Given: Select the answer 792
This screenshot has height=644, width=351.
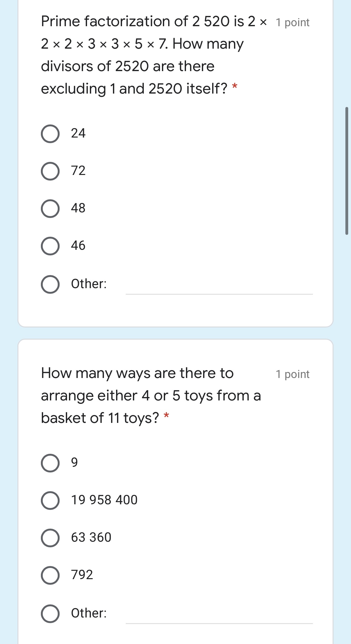Looking at the screenshot, I should [50, 575].
